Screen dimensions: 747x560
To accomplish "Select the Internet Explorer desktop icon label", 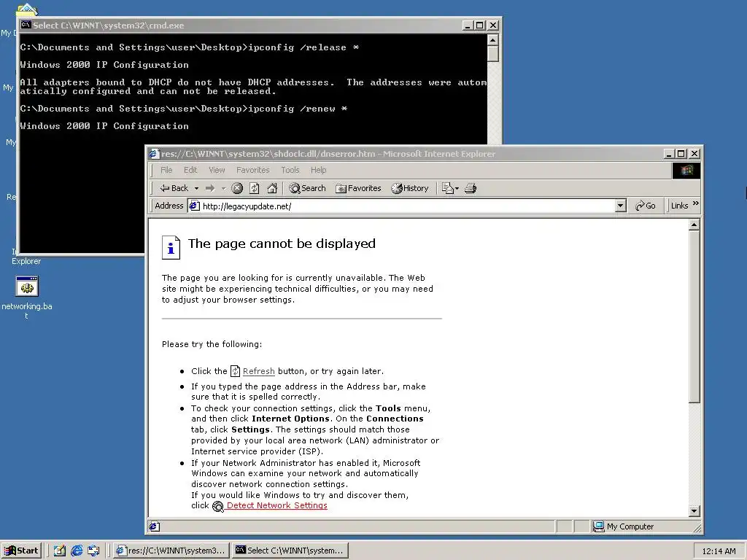I will (x=26, y=257).
